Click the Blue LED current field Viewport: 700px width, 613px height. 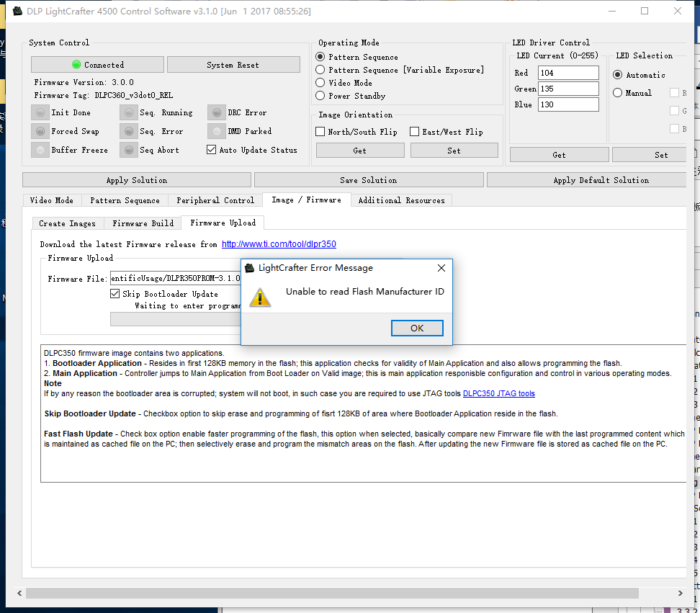click(x=568, y=104)
